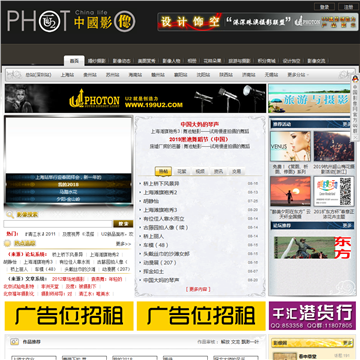Viewport: 360px width, 360px height.
Task: Expand 更多 in the recommended activities header
Action: [x=347, y=124]
